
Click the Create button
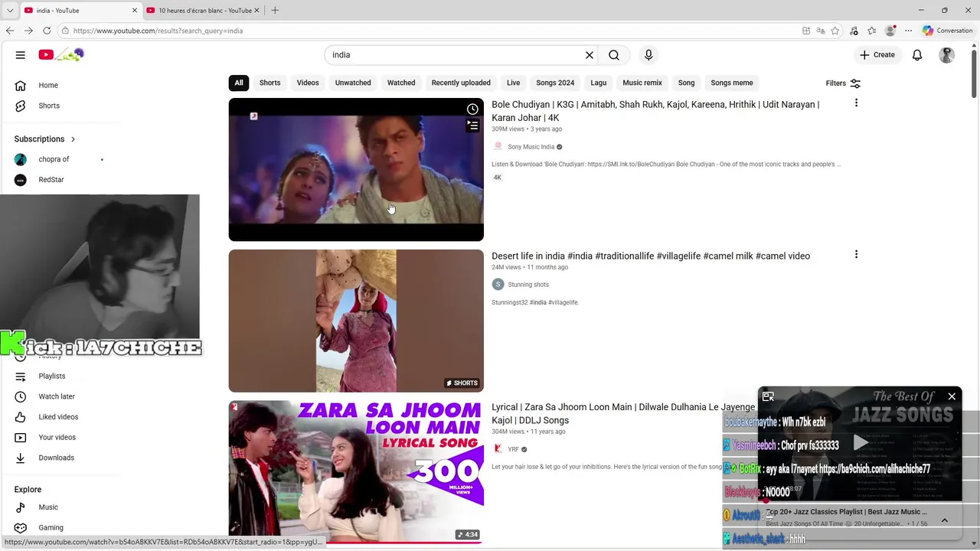(877, 55)
